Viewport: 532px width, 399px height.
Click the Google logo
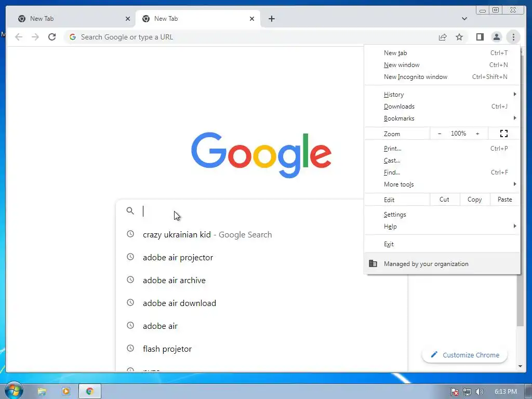[261, 155]
